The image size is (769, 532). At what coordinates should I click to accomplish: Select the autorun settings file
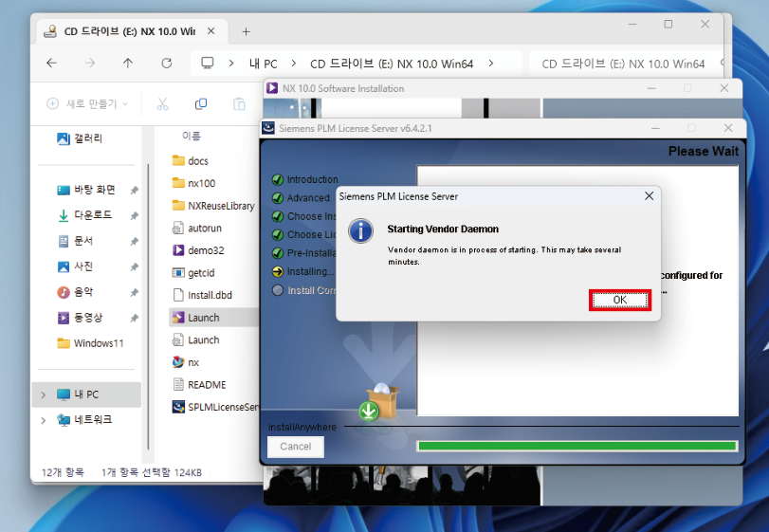click(x=197, y=228)
